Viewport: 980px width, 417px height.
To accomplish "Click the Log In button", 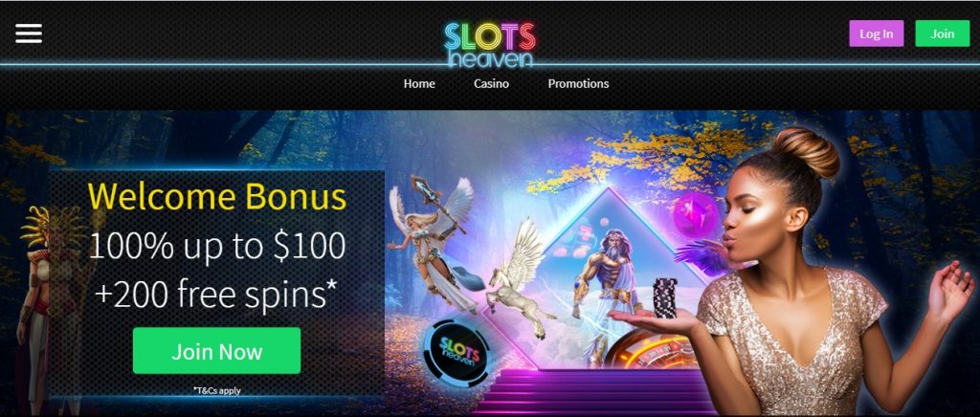I will 877,33.
